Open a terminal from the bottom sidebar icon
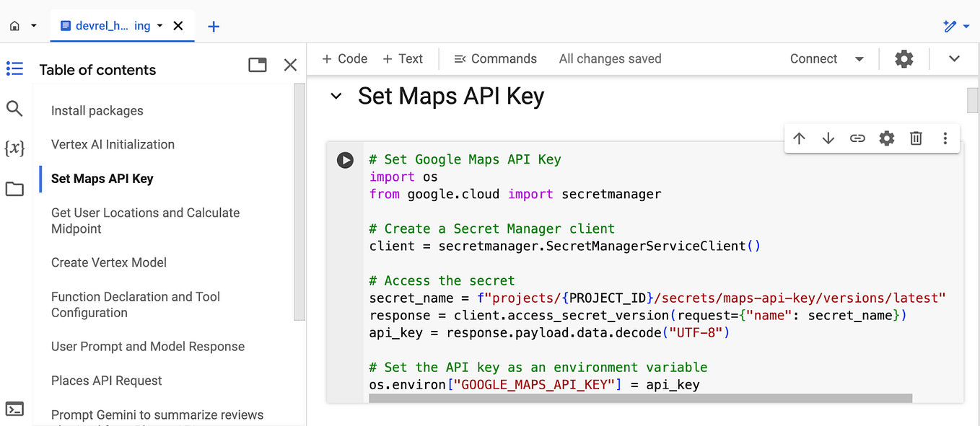 tap(14, 409)
